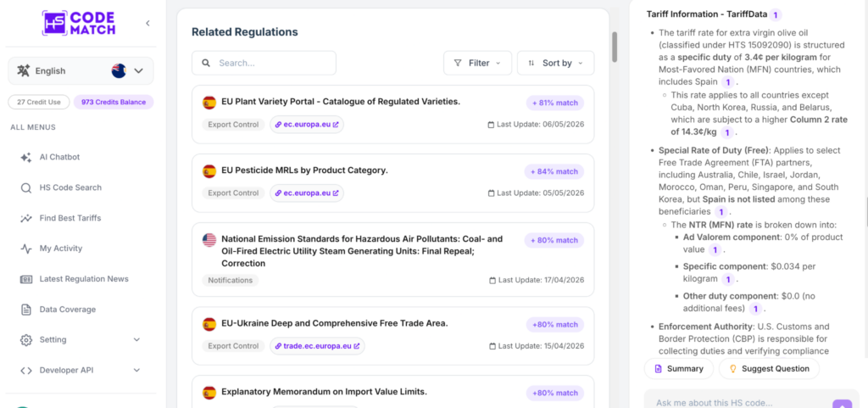Screen dimensions: 868x408
Task: Expand the Developer API menu
Action: (x=81, y=371)
